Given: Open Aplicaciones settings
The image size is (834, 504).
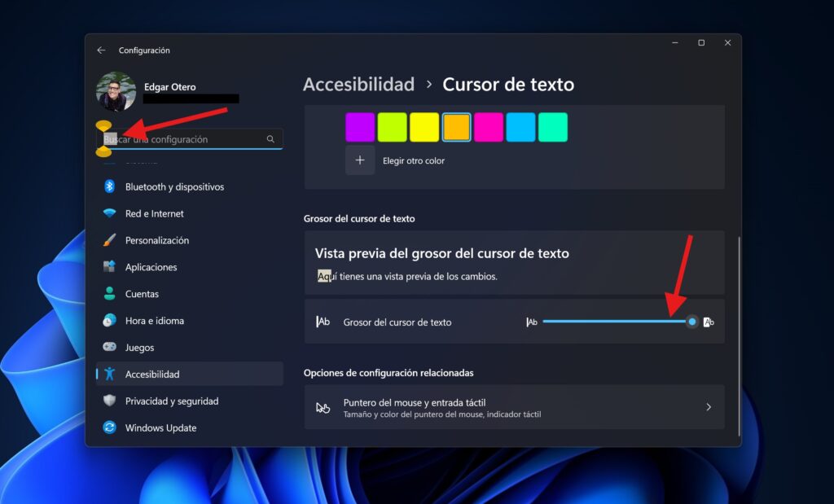Looking at the screenshot, I should [189, 267].
